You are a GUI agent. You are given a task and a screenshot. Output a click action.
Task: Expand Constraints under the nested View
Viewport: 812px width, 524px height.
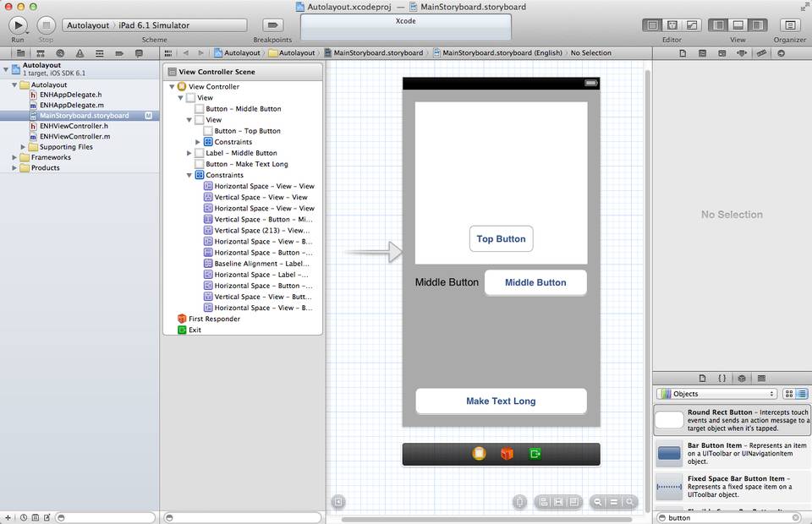tap(198, 142)
